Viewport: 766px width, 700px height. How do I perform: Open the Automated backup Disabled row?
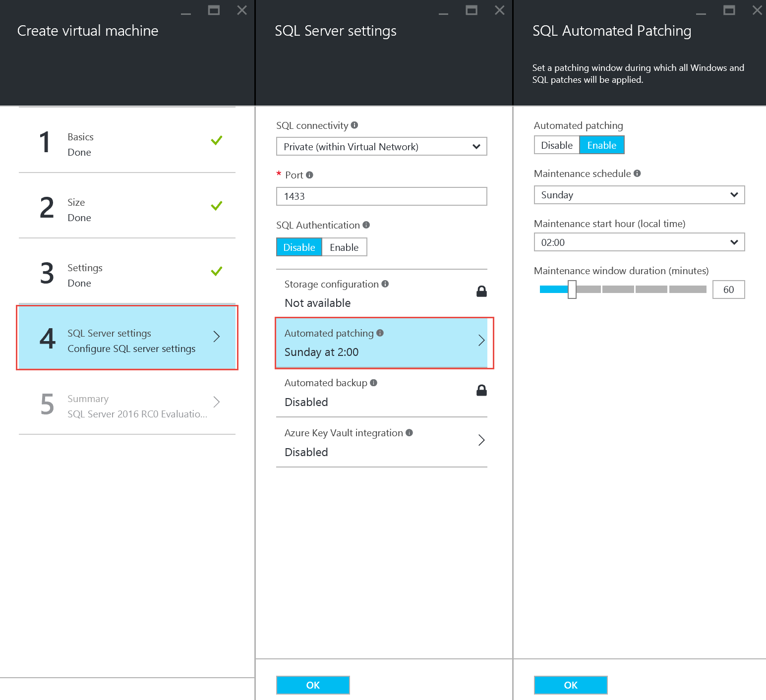(382, 392)
